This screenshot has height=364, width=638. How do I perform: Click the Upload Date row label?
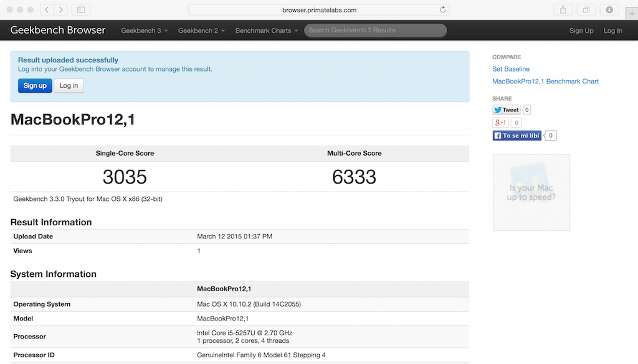click(x=33, y=236)
